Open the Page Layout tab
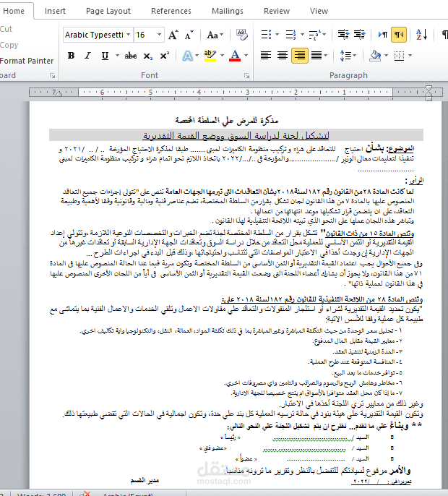The image size is (448, 496). (x=108, y=11)
